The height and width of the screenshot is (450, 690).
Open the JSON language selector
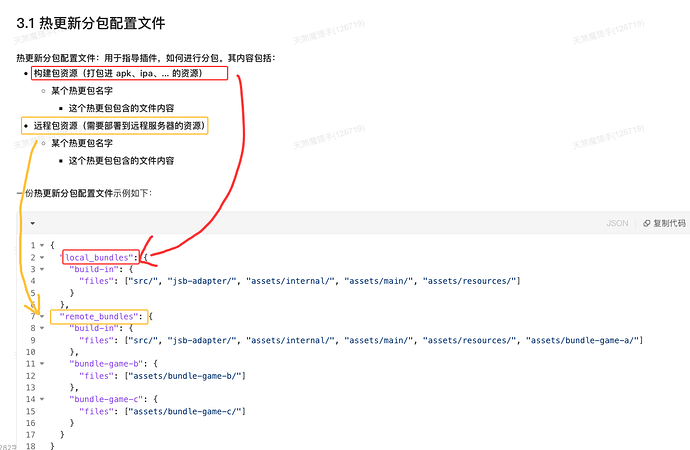coord(617,223)
